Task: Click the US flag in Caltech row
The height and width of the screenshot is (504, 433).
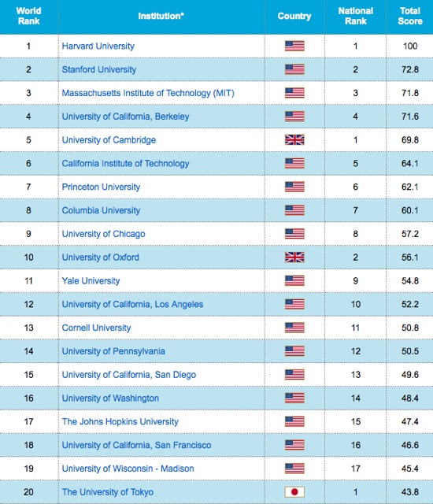Action: click(x=294, y=163)
